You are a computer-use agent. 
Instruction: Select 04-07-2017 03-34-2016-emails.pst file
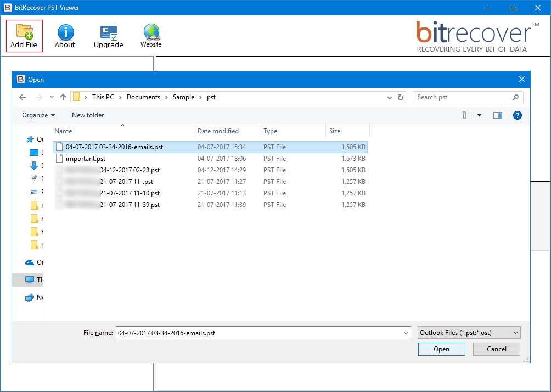coord(210,147)
